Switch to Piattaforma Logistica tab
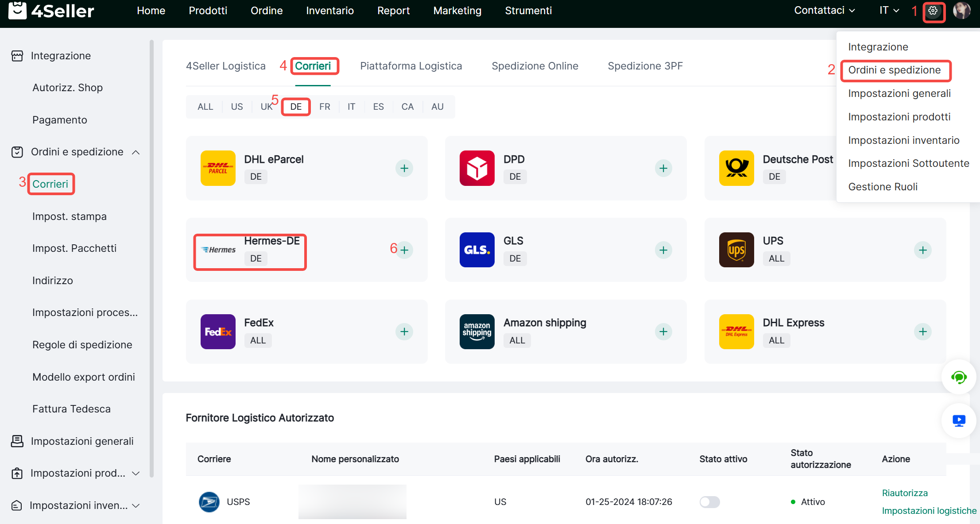Image resolution: width=980 pixels, height=524 pixels. coord(411,66)
